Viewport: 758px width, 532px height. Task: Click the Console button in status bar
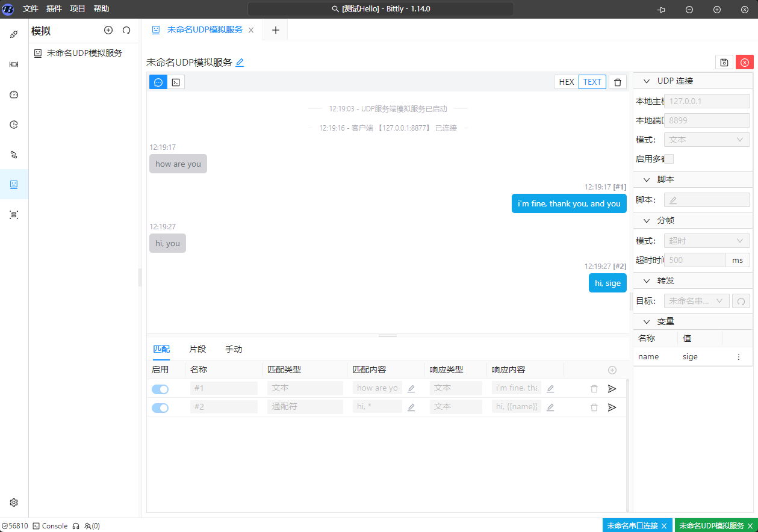[x=50, y=526]
